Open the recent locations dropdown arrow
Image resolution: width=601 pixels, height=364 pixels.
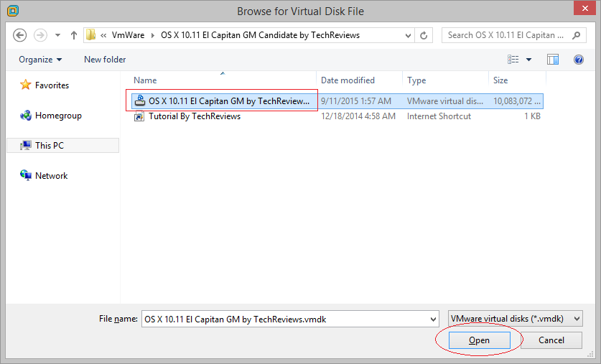click(x=57, y=35)
